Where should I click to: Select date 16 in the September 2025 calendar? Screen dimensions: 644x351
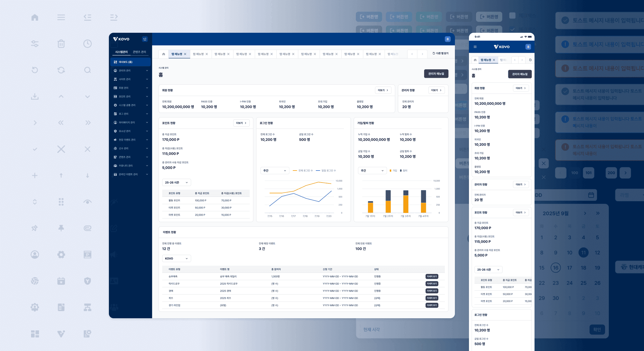(555, 267)
